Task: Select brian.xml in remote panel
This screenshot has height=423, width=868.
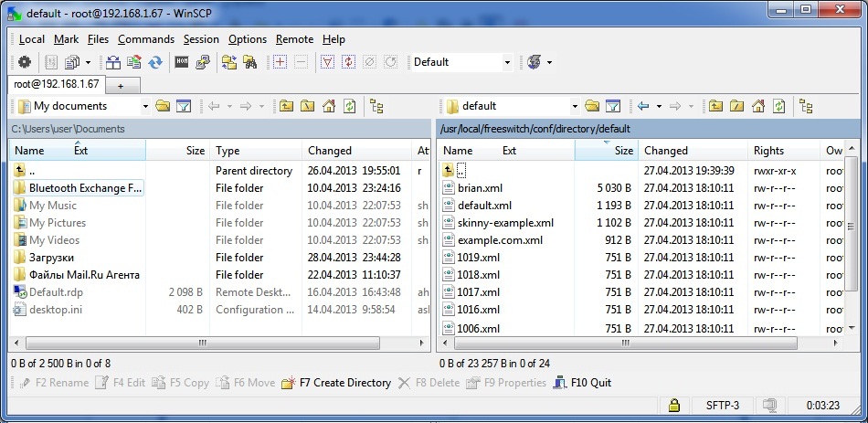Action: [472, 188]
